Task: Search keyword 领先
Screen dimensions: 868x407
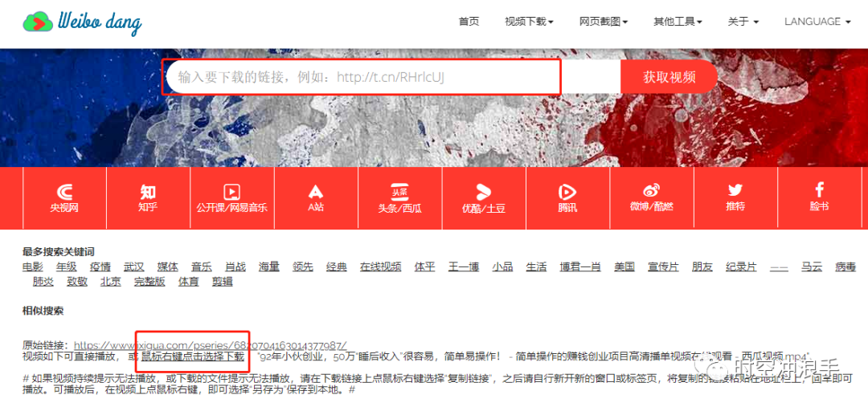Action: 303,267
